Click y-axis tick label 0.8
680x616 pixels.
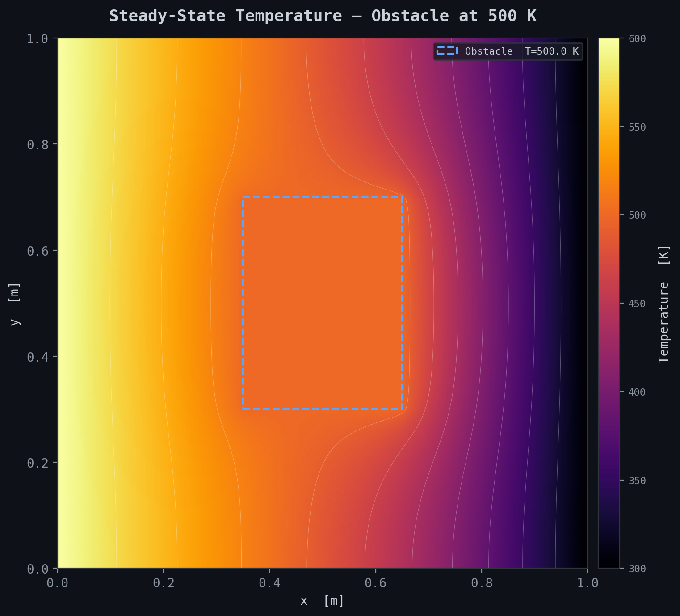38,145
